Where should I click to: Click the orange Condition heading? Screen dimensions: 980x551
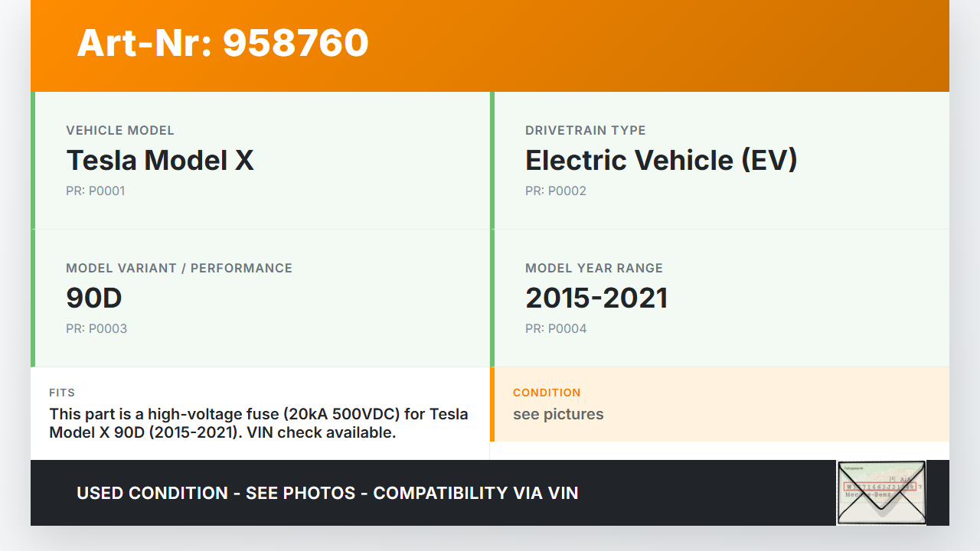[x=547, y=393]
